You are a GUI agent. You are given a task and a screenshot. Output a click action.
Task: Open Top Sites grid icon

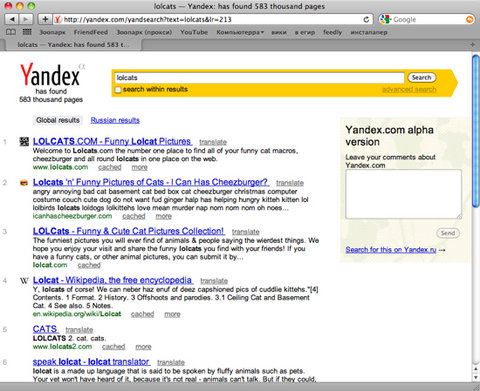[27, 32]
